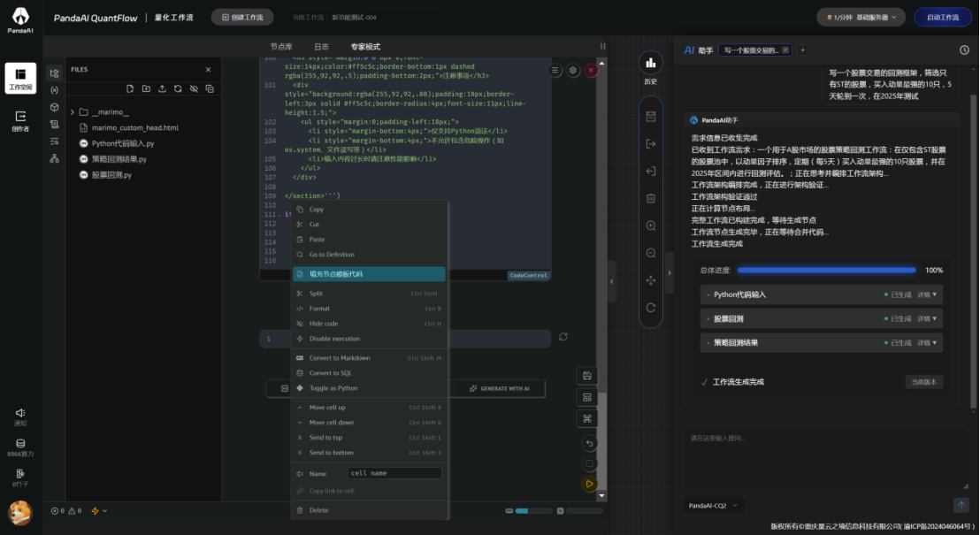Viewport: 980px width, 535px height.
Task: Open the 历史 history chart icon
Action: [x=651, y=63]
